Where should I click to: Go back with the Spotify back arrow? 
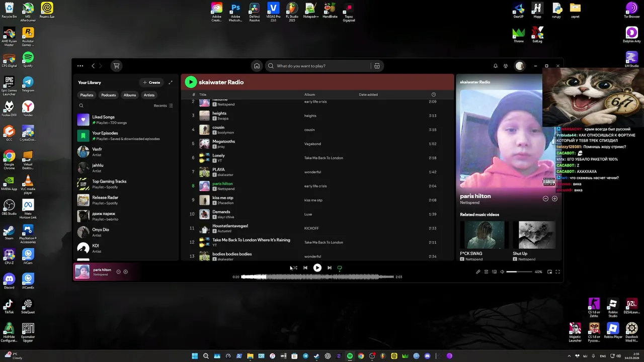click(93, 66)
